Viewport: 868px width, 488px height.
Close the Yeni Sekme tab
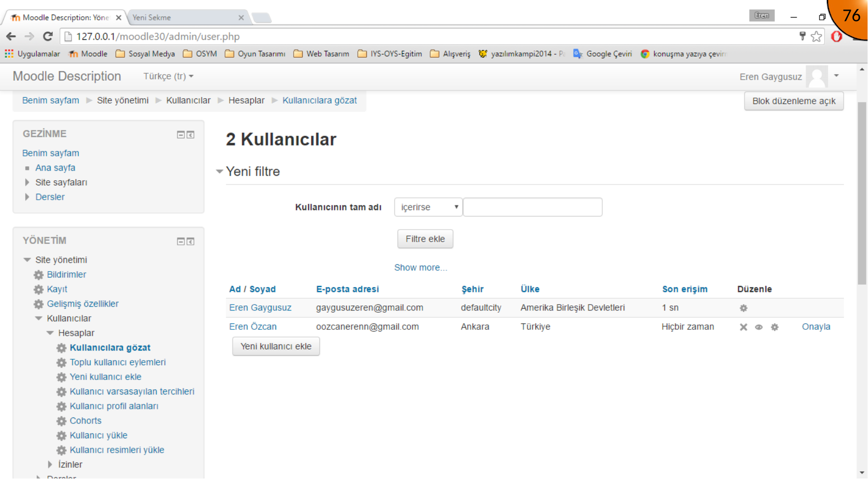tap(241, 18)
